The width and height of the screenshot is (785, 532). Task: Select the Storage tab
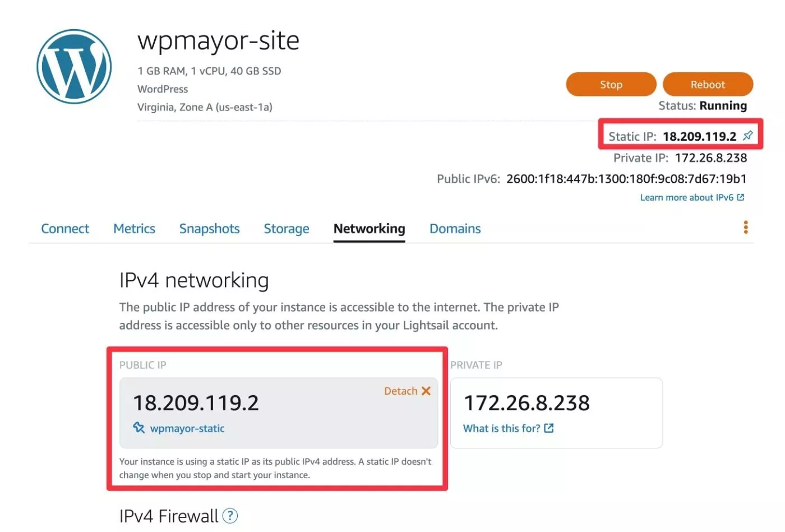pyautogui.click(x=286, y=229)
